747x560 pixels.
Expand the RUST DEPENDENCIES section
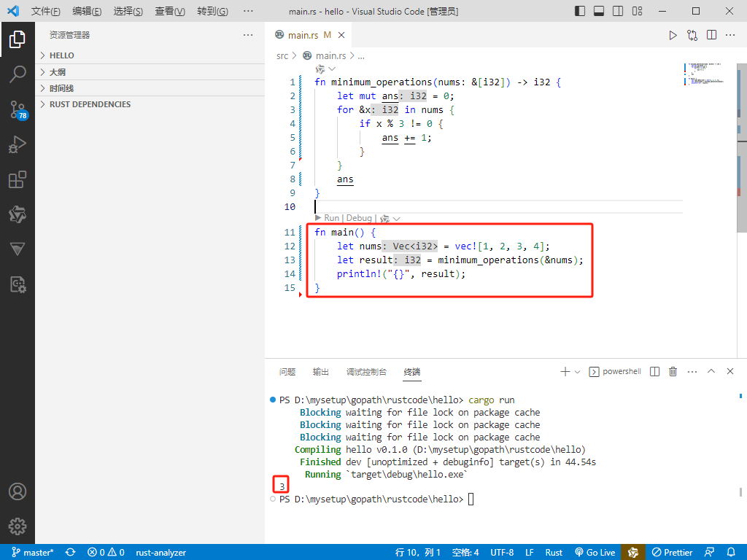[x=150, y=104]
